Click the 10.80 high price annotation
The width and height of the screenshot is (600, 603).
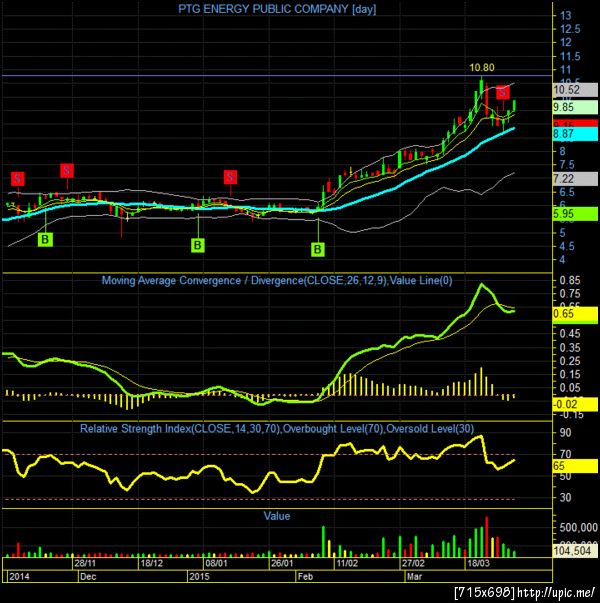coord(482,68)
